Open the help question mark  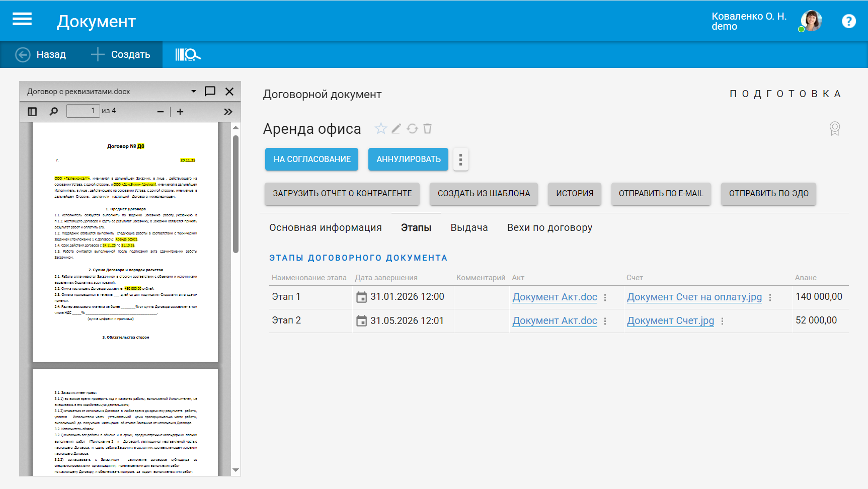coord(848,21)
